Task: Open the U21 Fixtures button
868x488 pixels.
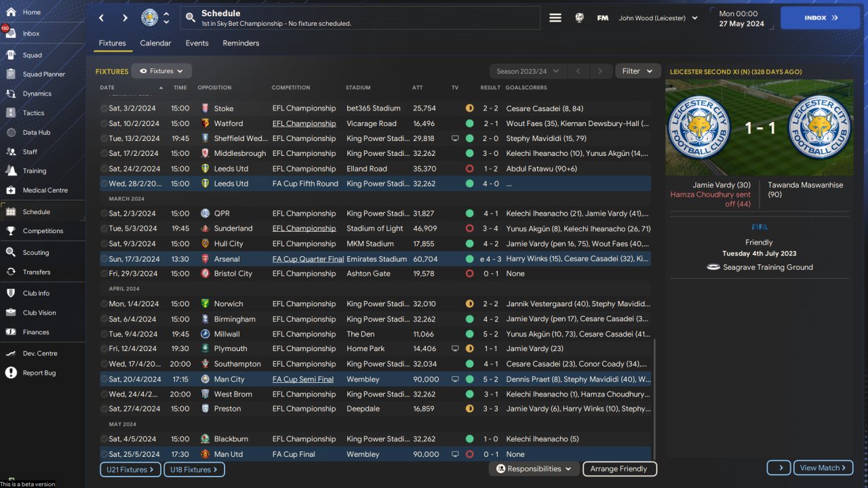Action: pos(130,469)
